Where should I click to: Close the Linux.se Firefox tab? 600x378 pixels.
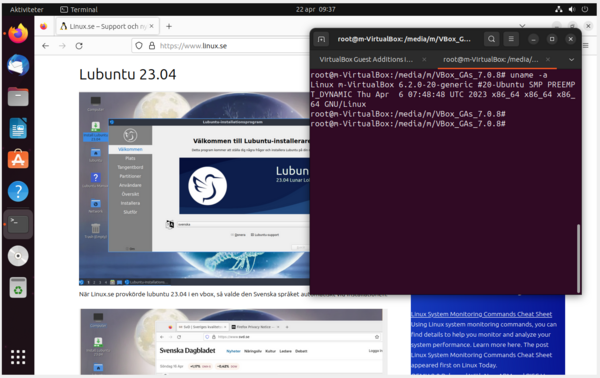[152, 26]
